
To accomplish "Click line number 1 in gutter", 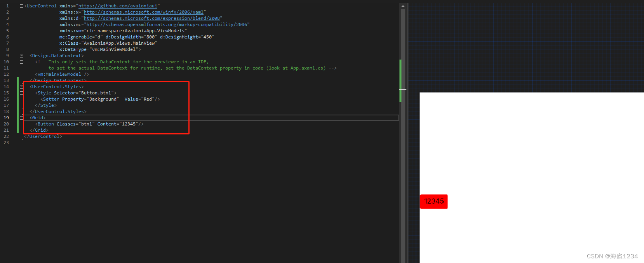I will tap(7, 6).
